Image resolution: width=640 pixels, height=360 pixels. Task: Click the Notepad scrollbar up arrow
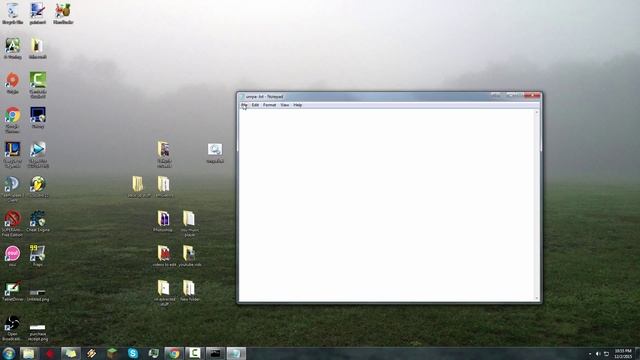[537, 112]
